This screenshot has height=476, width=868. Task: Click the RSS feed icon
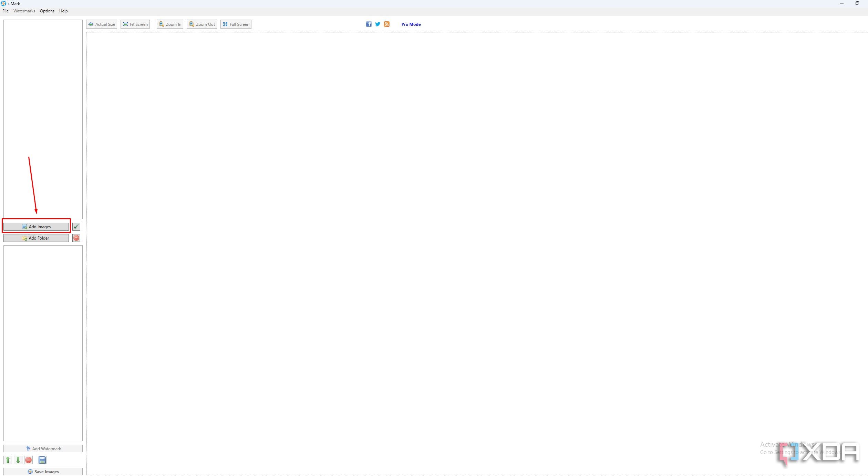tap(386, 24)
